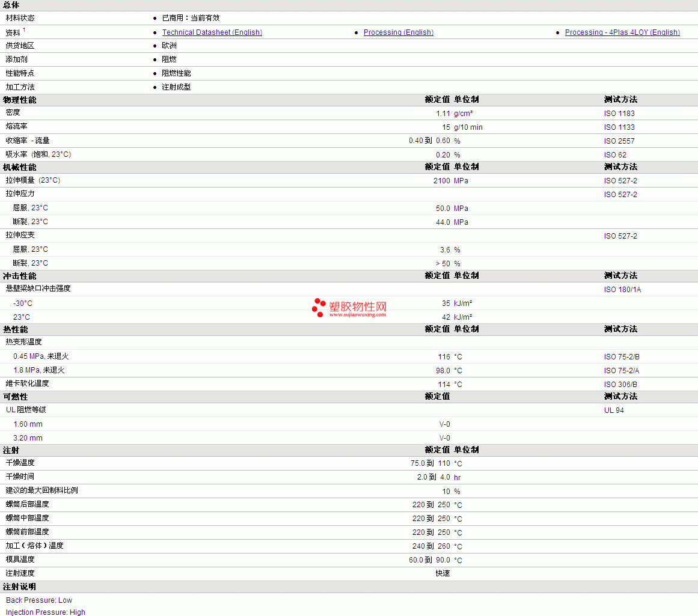Screen dimensions: 698x616
Task: Click the 吸水率 (饱和, 23°C) label
Action: (38, 154)
